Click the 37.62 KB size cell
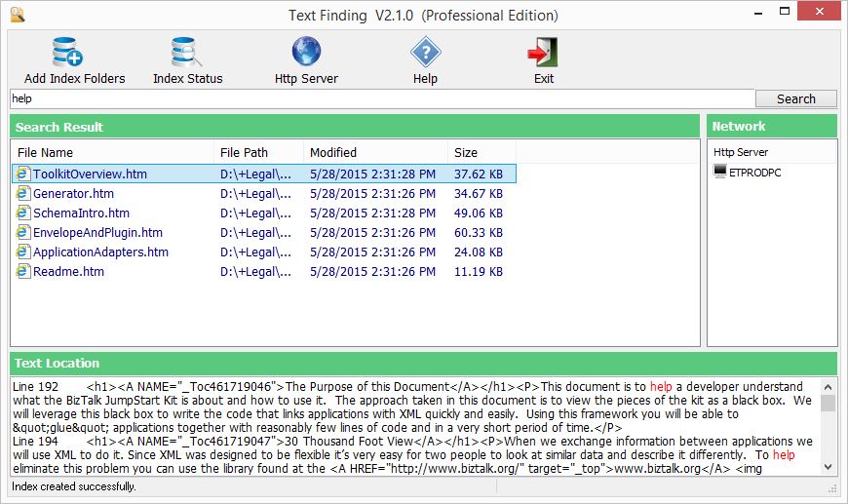Image resolution: width=848 pixels, height=504 pixels. click(478, 174)
